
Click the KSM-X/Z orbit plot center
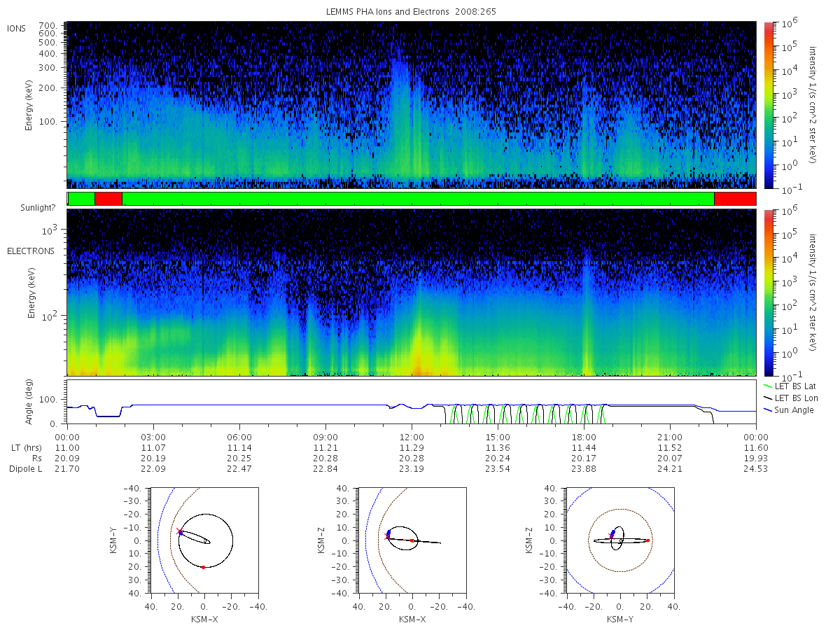click(x=412, y=540)
